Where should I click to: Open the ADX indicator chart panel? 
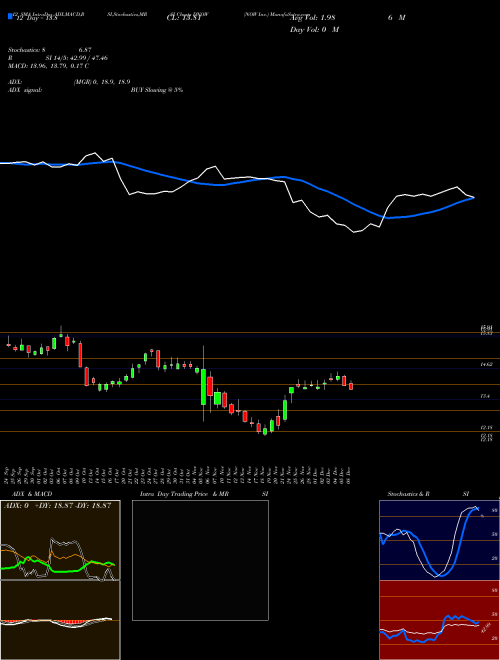pos(60,540)
